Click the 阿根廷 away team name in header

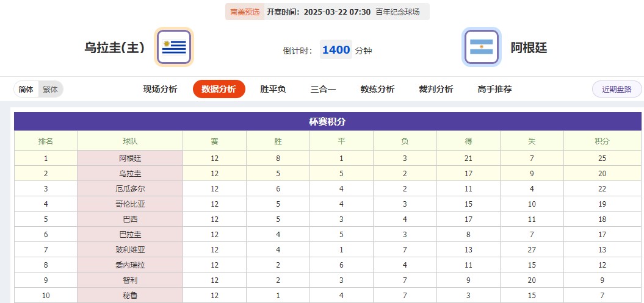[x=529, y=48]
